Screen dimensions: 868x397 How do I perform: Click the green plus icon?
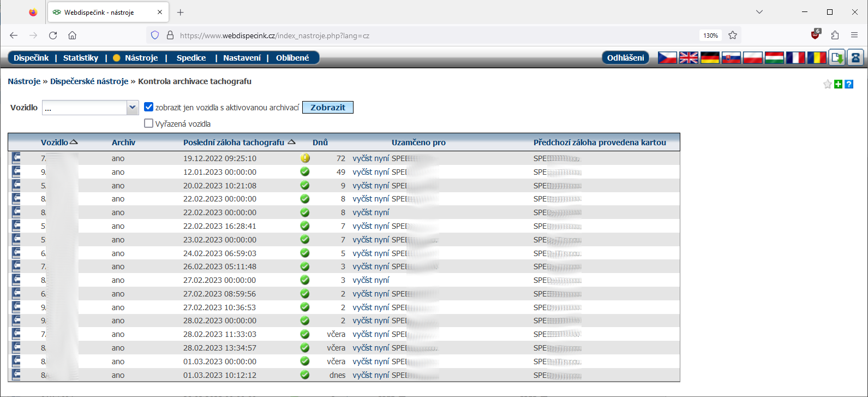(x=839, y=84)
